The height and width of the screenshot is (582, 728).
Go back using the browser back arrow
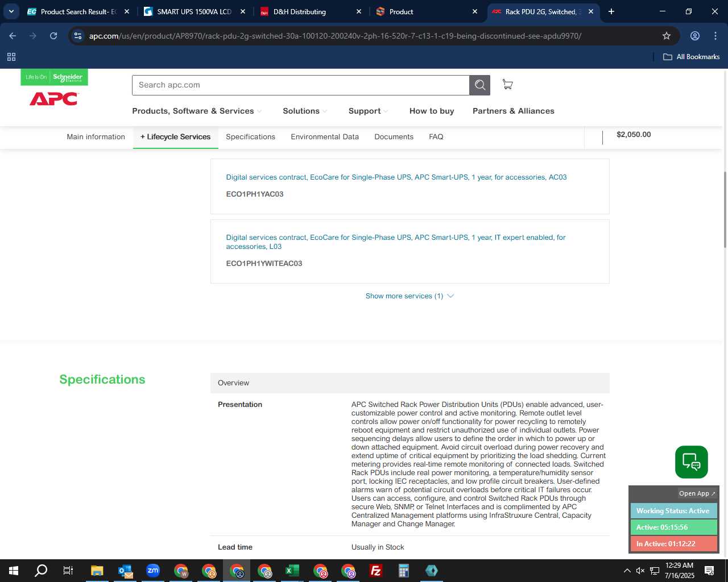(13, 36)
